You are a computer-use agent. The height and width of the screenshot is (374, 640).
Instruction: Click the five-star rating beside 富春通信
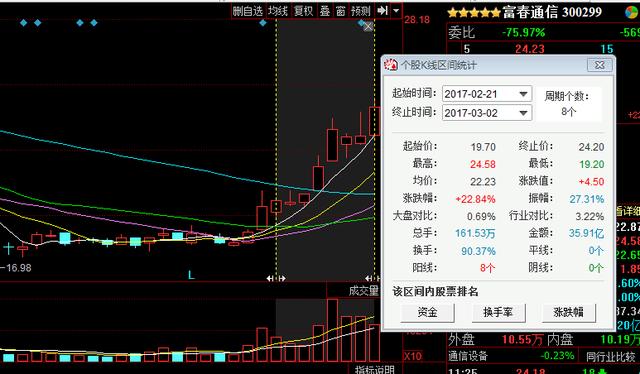tap(473, 12)
